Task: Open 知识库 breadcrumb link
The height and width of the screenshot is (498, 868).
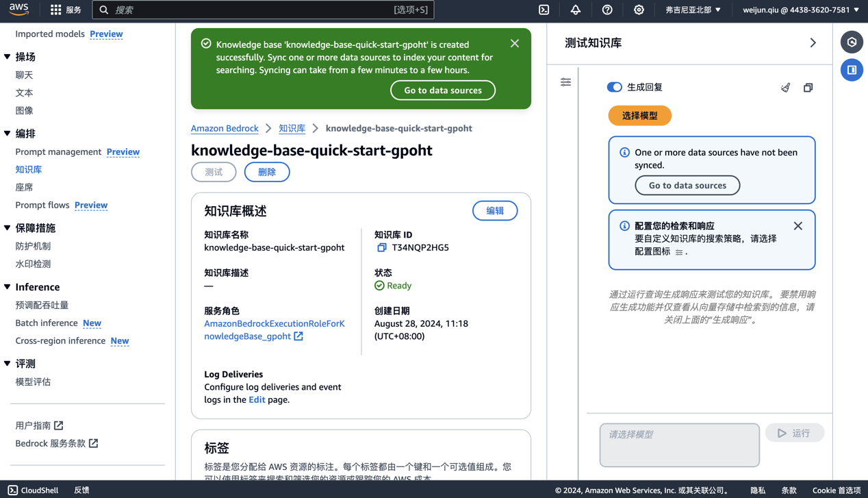Action: tap(292, 128)
